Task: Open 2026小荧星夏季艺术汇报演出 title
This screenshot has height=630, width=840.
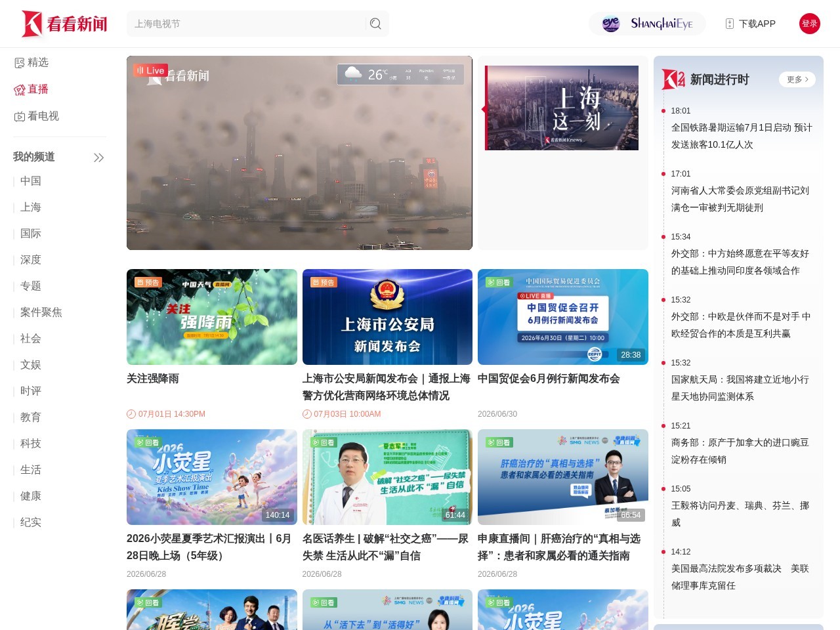Action: pyautogui.click(x=209, y=547)
